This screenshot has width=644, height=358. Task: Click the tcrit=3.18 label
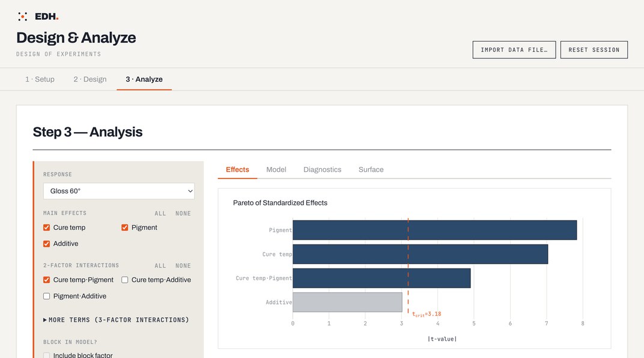[x=427, y=314]
